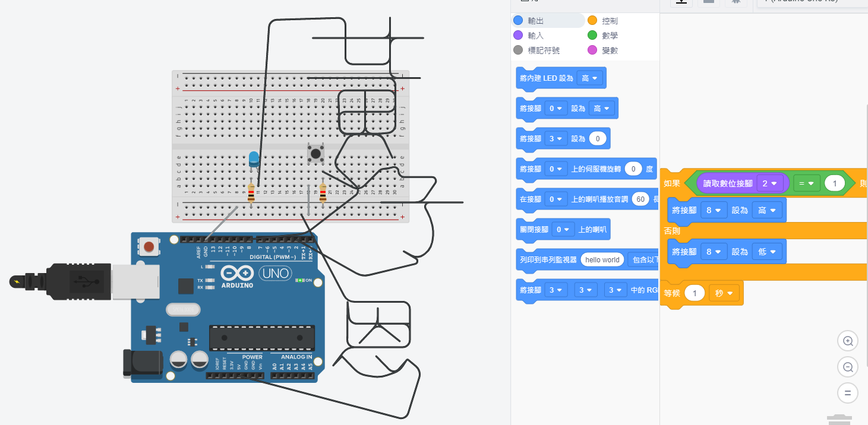Open the 控制 (Control) block category
The width and height of the screenshot is (868, 425).
pos(610,21)
